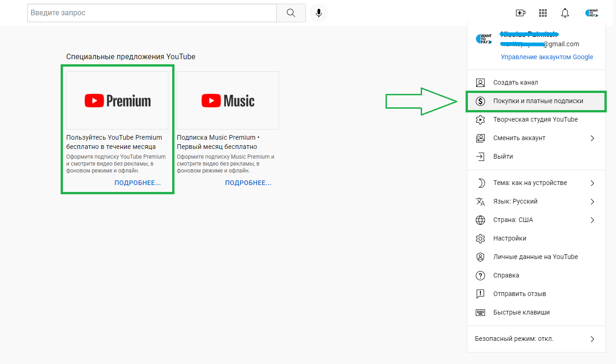Open the YouTube apps grid icon
Viewport: 616px width, 364px height.
point(543,13)
